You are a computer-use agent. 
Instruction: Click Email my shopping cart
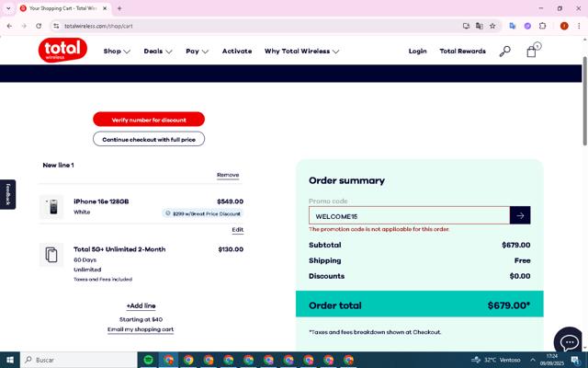point(141,329)
